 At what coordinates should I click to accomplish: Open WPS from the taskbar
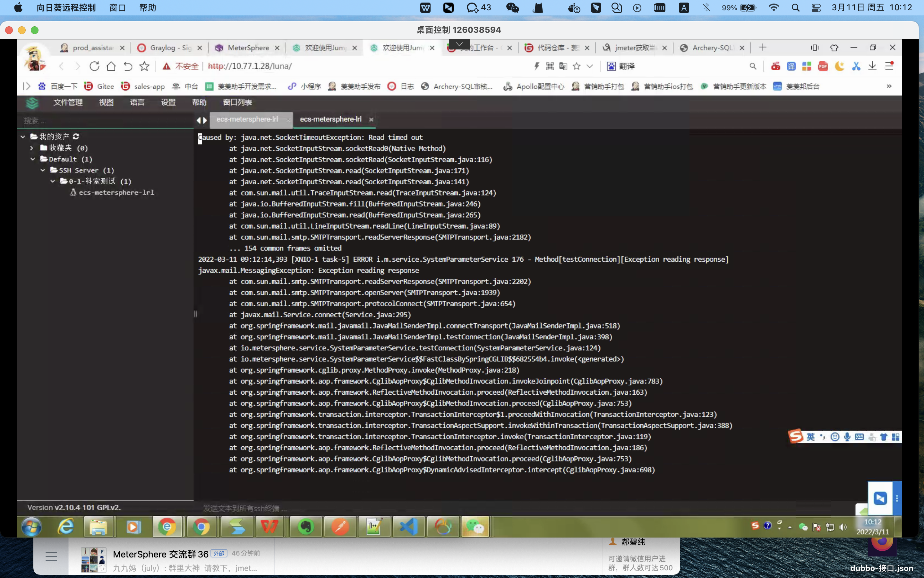(269, 527)
